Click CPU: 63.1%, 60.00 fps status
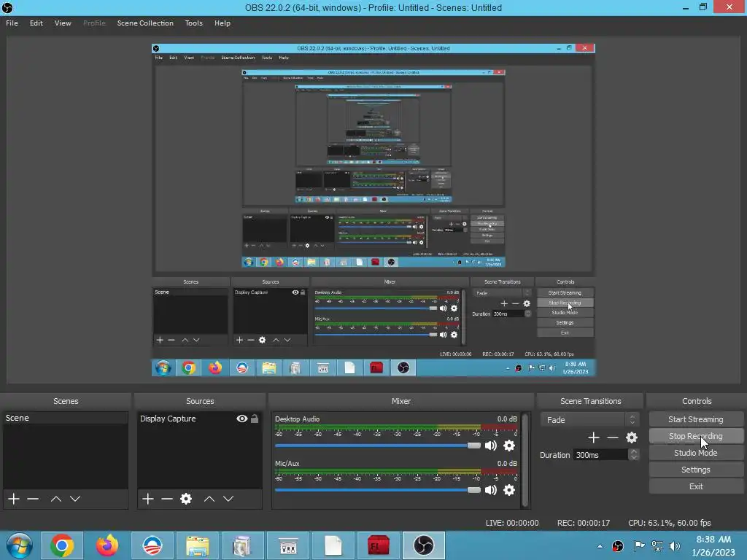This screenshot has height=560, width=747. pos(670,523)
